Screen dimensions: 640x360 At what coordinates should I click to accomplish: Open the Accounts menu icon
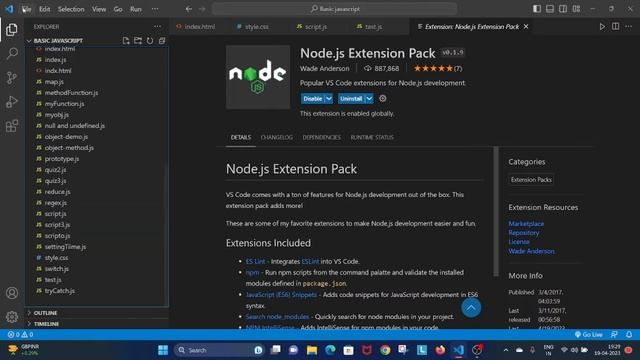[x=12, y=293]
